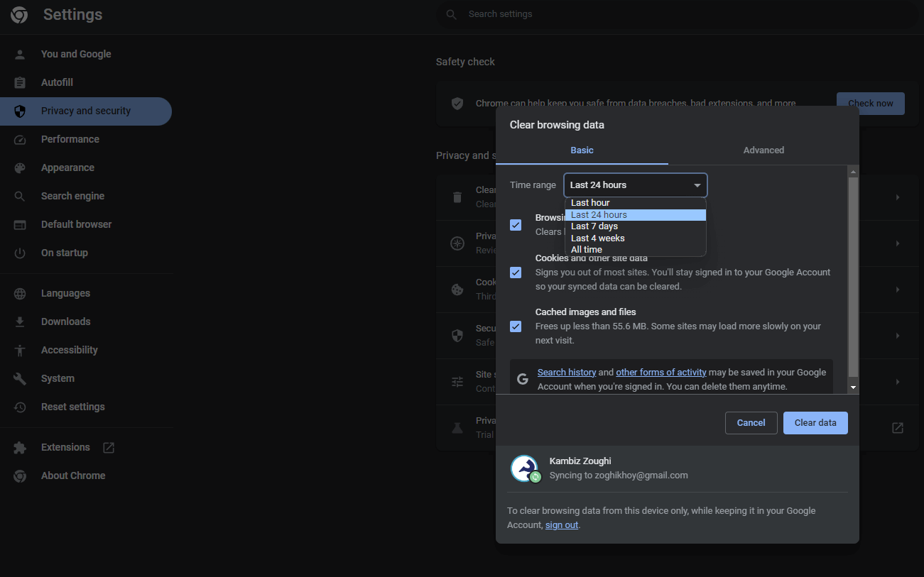
Task: Click the shield icon beside Privacy and security
Action: (20, 111)
